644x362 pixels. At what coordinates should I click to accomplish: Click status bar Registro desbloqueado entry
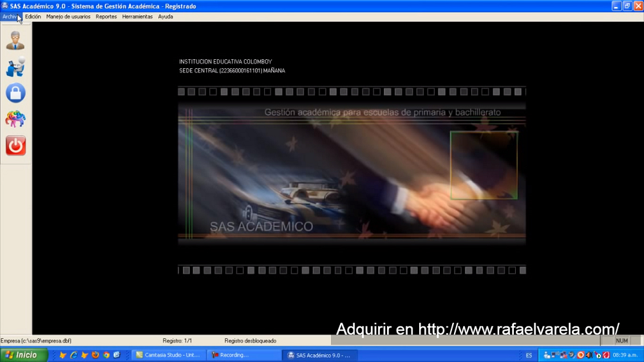250,341
